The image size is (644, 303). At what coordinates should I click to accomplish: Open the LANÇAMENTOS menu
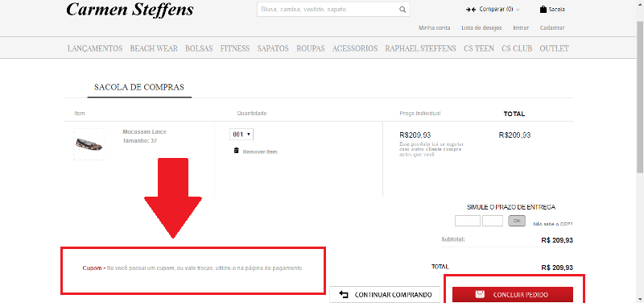(x=95, y=48)
